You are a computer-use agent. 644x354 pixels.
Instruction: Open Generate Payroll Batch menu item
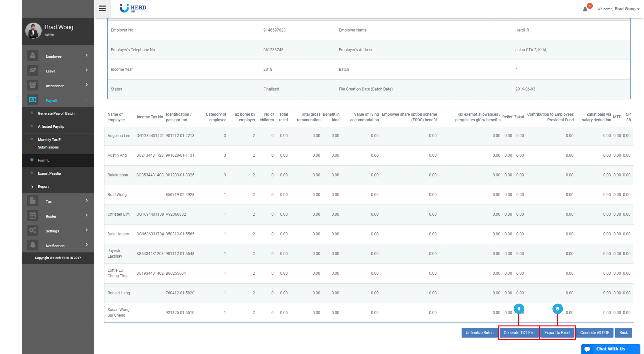click(56, 113)
